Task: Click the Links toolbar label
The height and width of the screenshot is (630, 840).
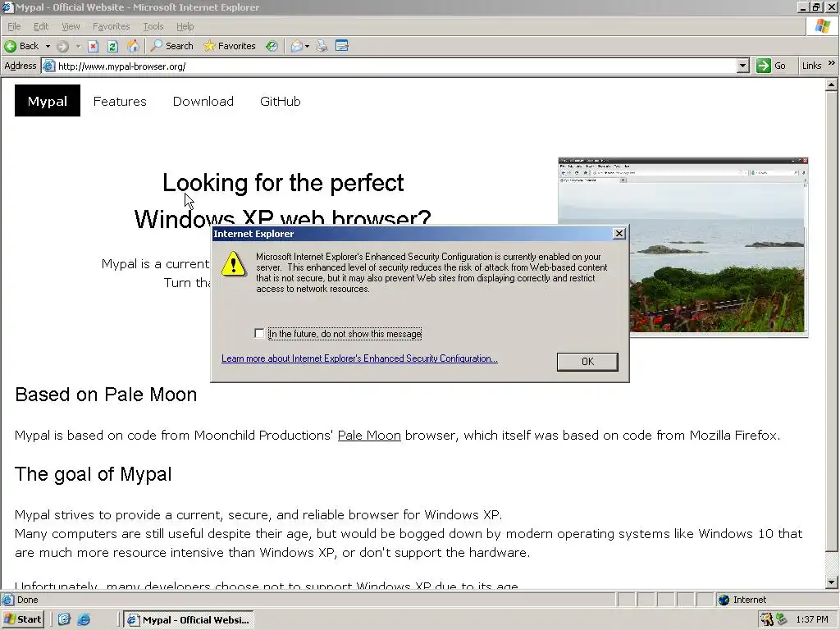Action: click(811, 66)
